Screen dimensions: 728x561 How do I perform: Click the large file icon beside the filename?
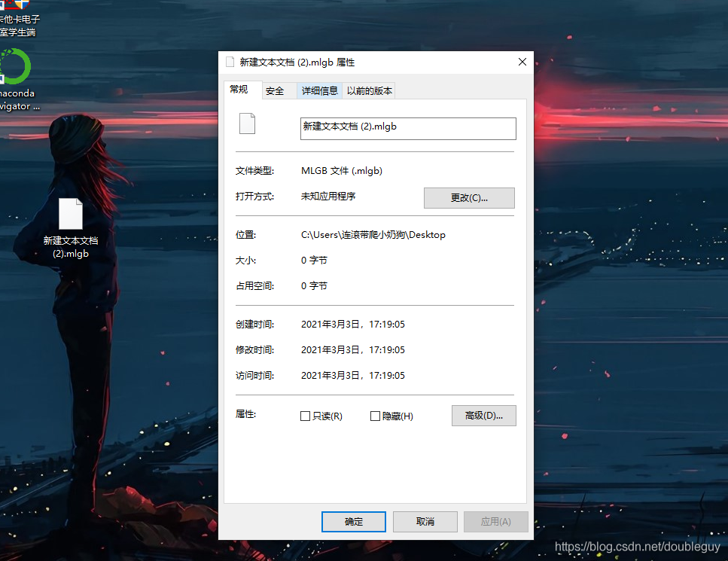(247, 123)
